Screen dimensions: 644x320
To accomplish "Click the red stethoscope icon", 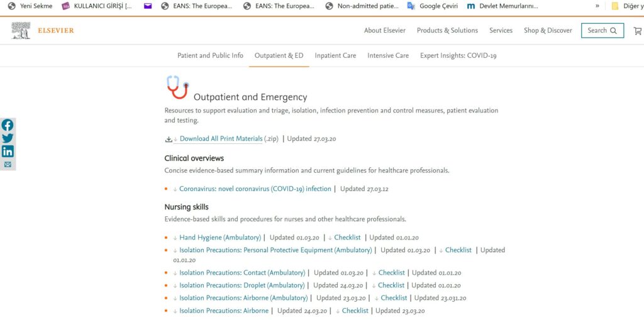I will (x=178, y=87).
